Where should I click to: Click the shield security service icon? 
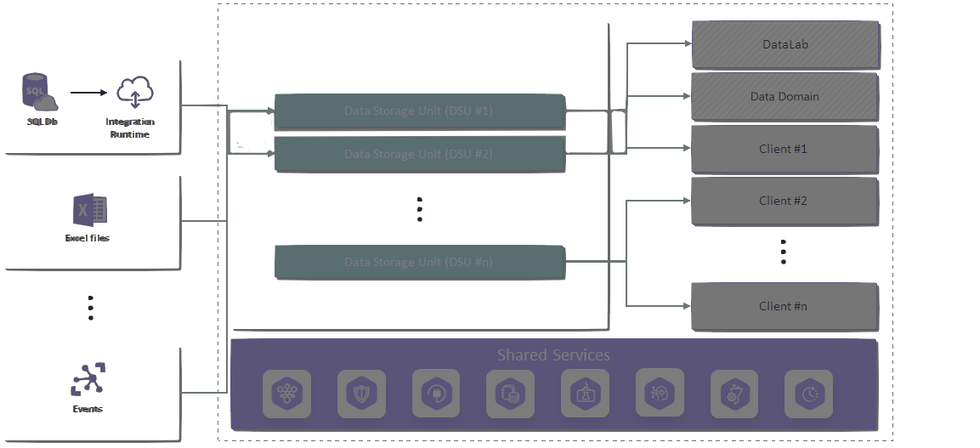[x=361, y=393]
